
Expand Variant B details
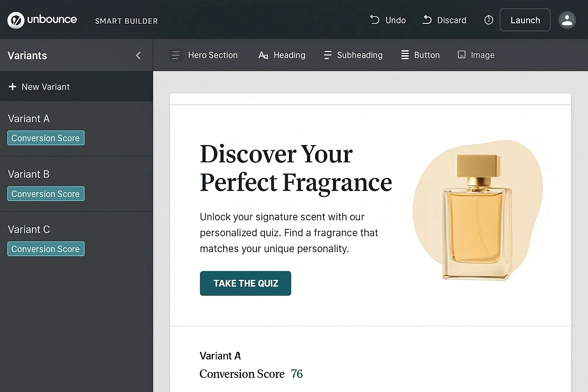(x=29, y=174)
